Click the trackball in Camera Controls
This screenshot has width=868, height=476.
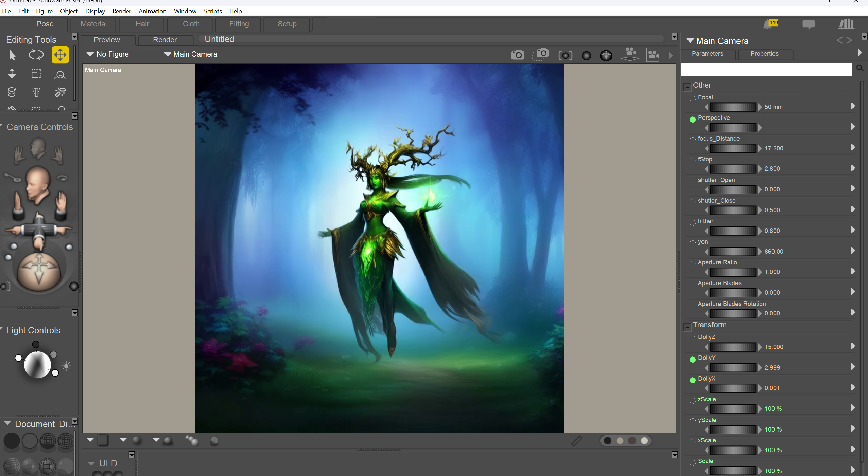pos(39,271)
